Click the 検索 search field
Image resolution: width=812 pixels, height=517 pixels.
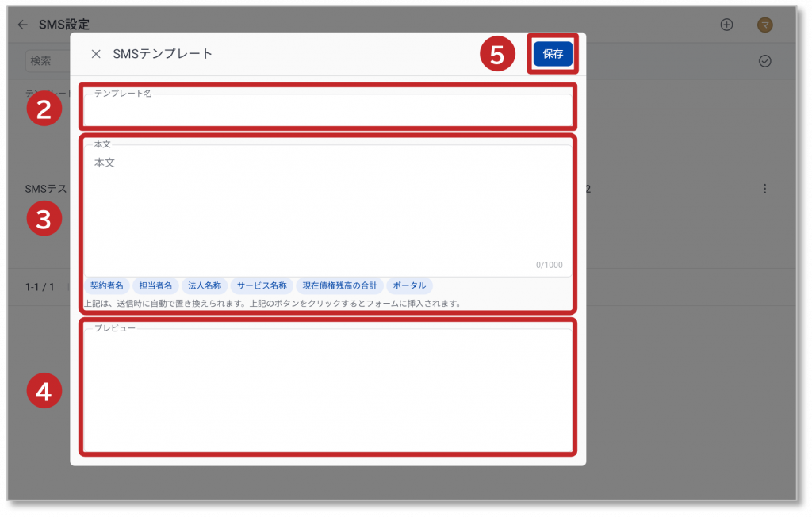point(46,61)
